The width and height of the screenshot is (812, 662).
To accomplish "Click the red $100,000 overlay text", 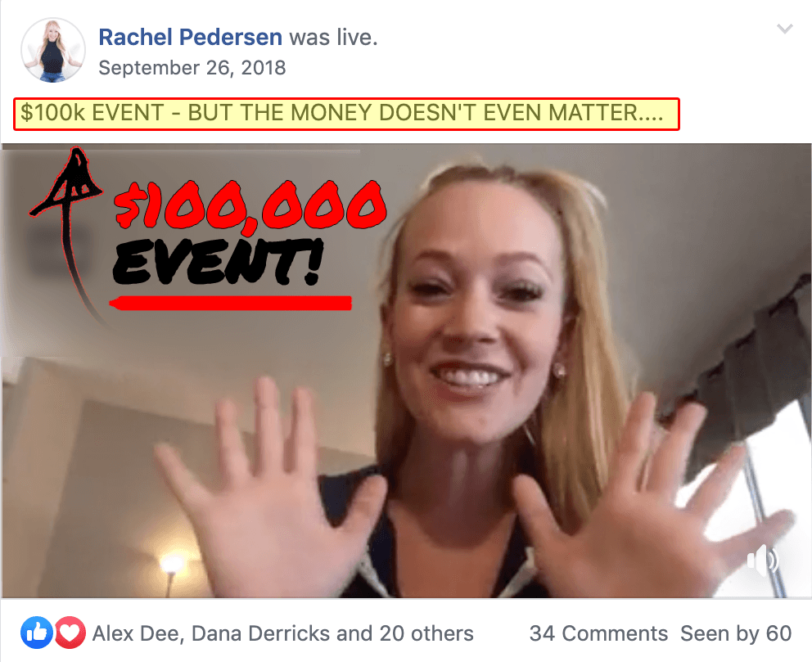I will coord(250,205).
